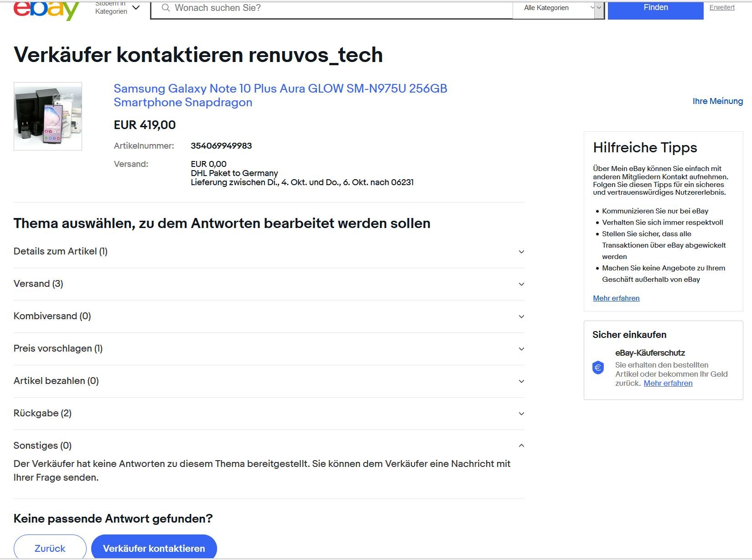752x560 pixels.
Task: Click Keine passende Antwort gefunden heading
Action: tap(113, 519)
